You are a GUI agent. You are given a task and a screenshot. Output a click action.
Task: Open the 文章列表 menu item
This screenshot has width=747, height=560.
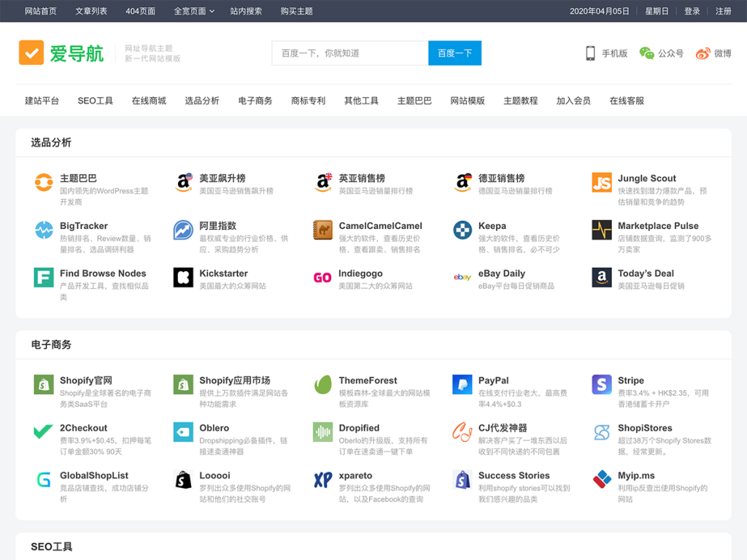91,11
